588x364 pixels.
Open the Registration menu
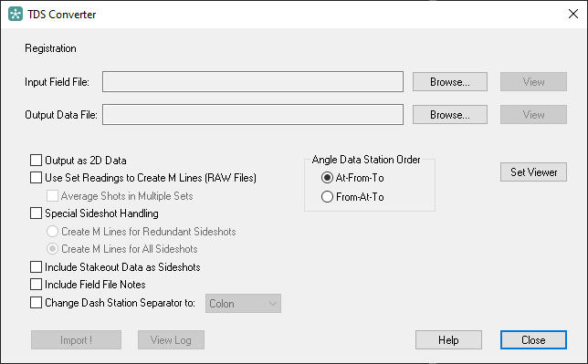tap(50, 48)
